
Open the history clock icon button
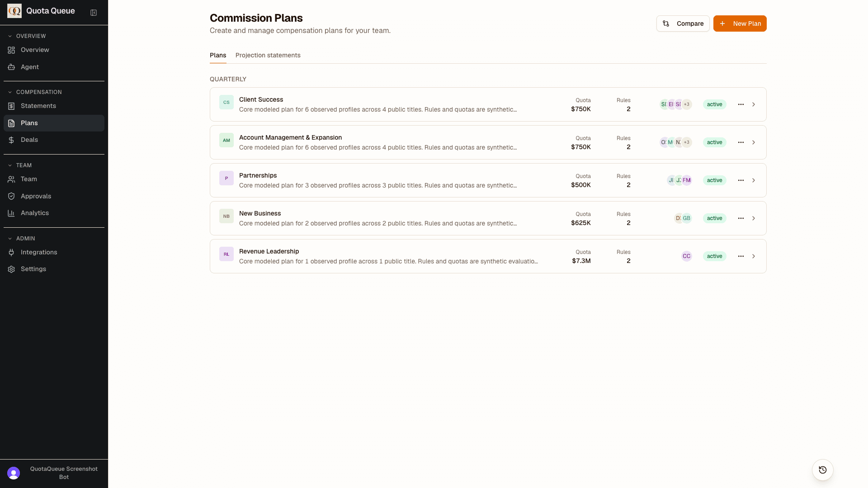[x=822, y=470]
